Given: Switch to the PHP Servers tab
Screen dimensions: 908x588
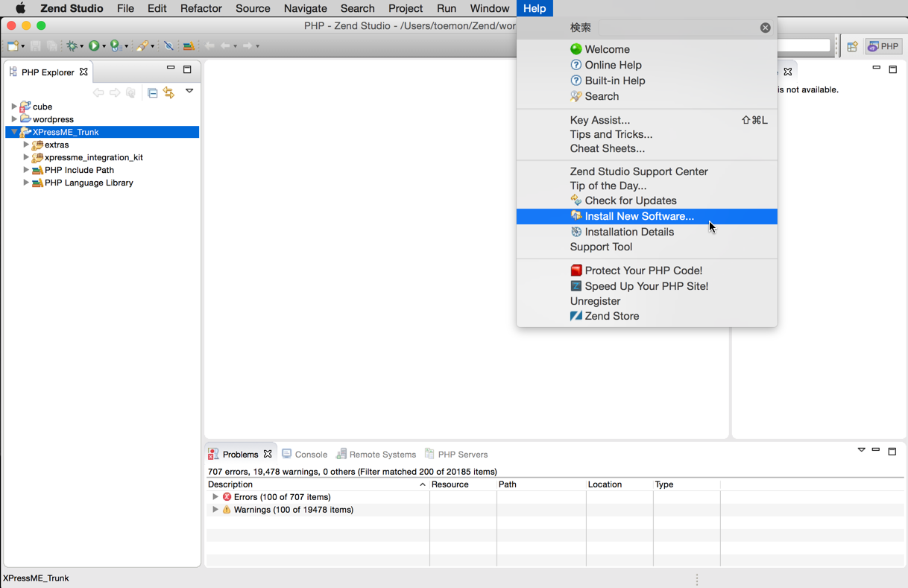Looking at the screenshot, I should (x=456, y=454).
